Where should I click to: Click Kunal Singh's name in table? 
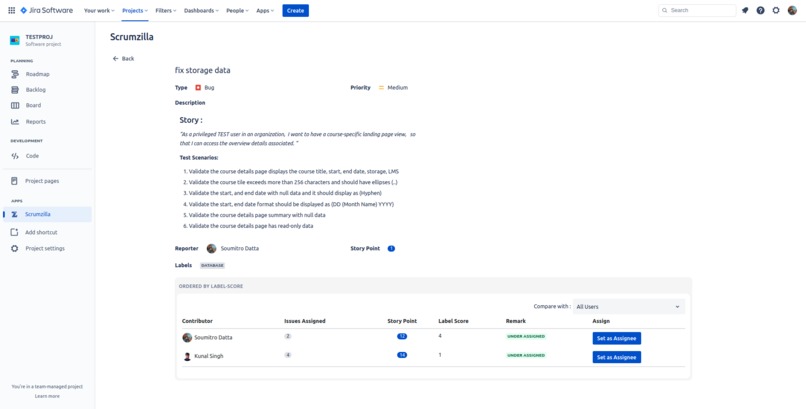209,356
